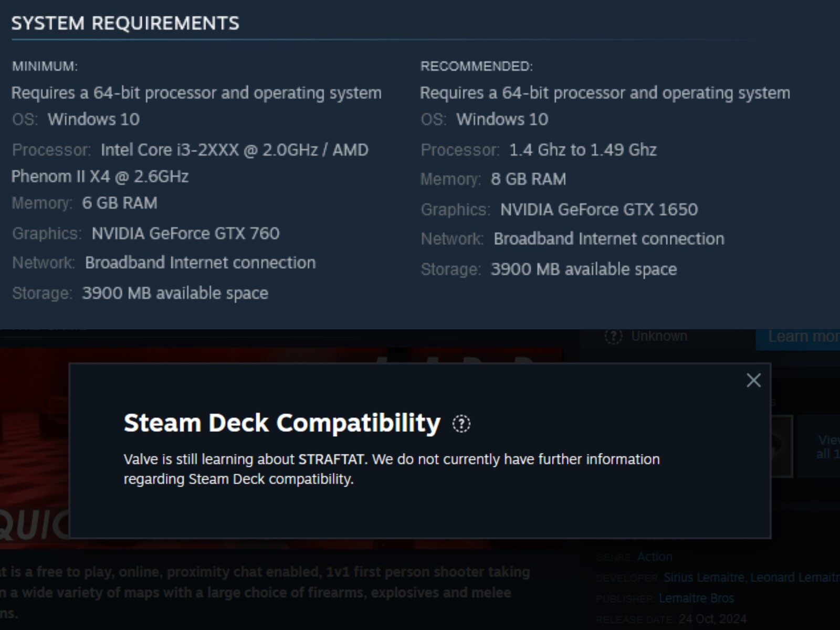Click the Steam Deck Compatibility title text

282,423
